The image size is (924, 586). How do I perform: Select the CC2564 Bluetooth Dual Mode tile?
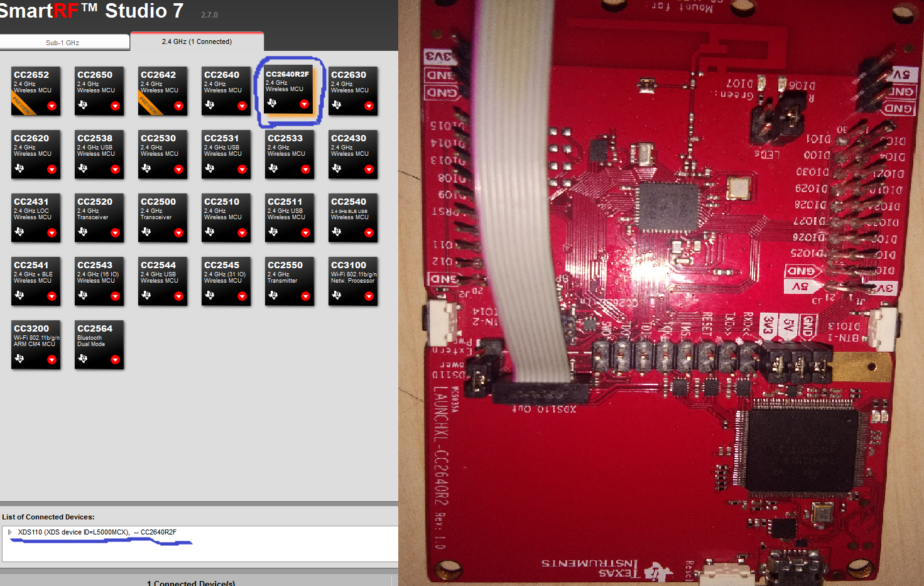(99, 345)
